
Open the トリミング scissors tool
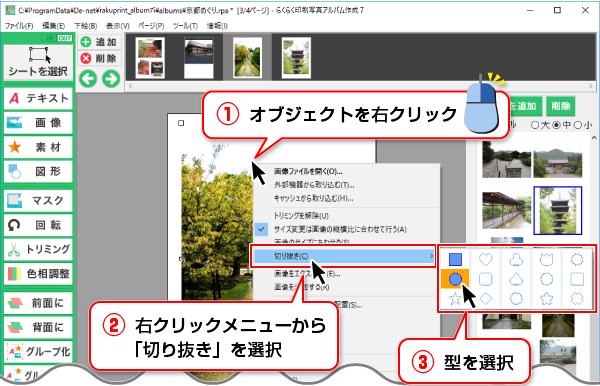point(38,249)
